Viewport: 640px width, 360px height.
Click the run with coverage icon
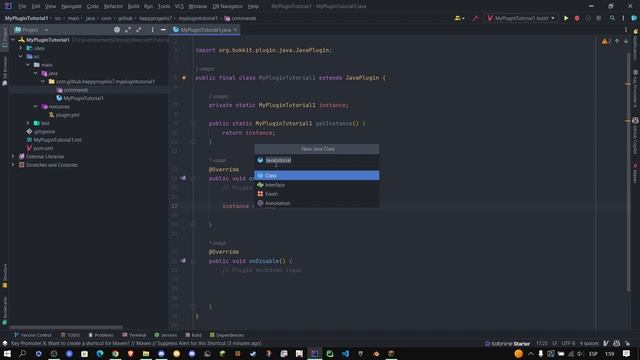(x=588, y=18)
